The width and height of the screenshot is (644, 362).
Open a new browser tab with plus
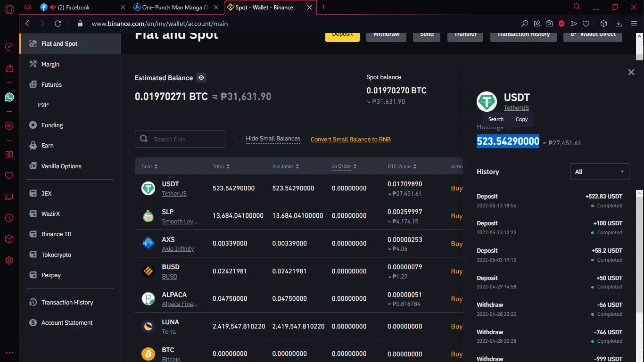324,7
